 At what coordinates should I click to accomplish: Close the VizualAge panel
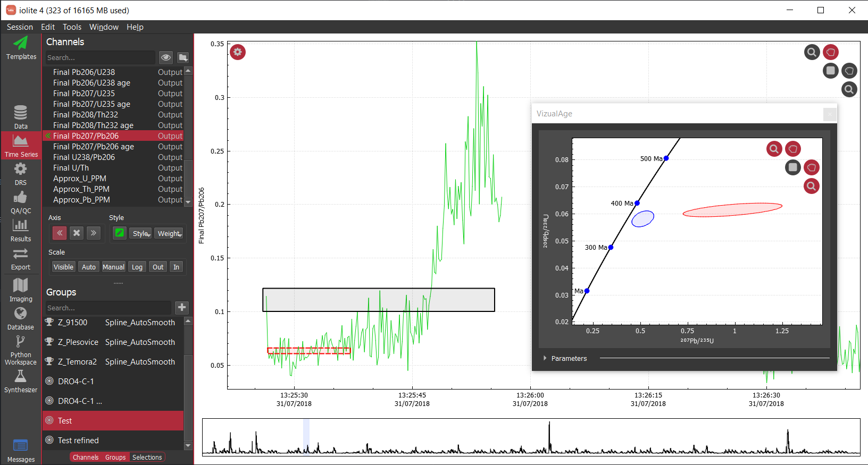click(x=829, y=114)
